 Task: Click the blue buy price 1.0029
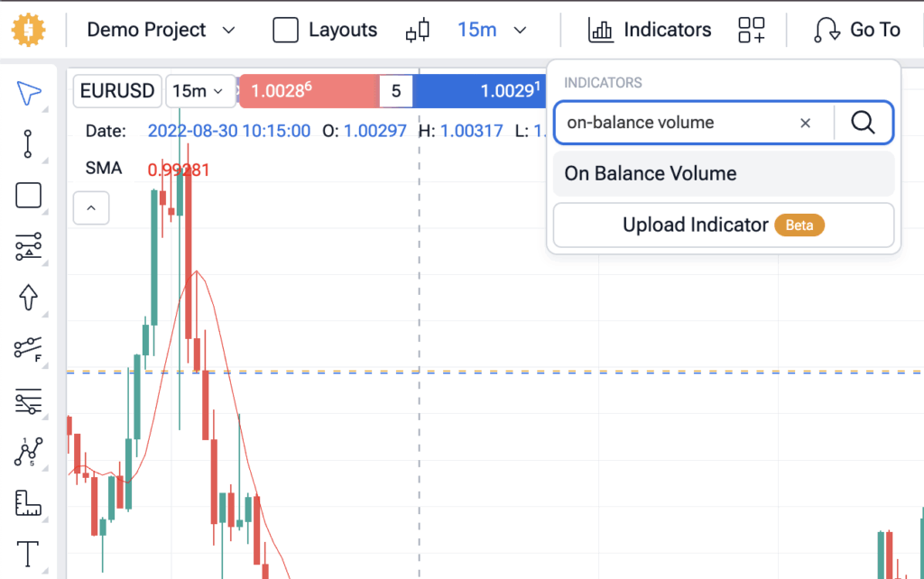[479, 91]
